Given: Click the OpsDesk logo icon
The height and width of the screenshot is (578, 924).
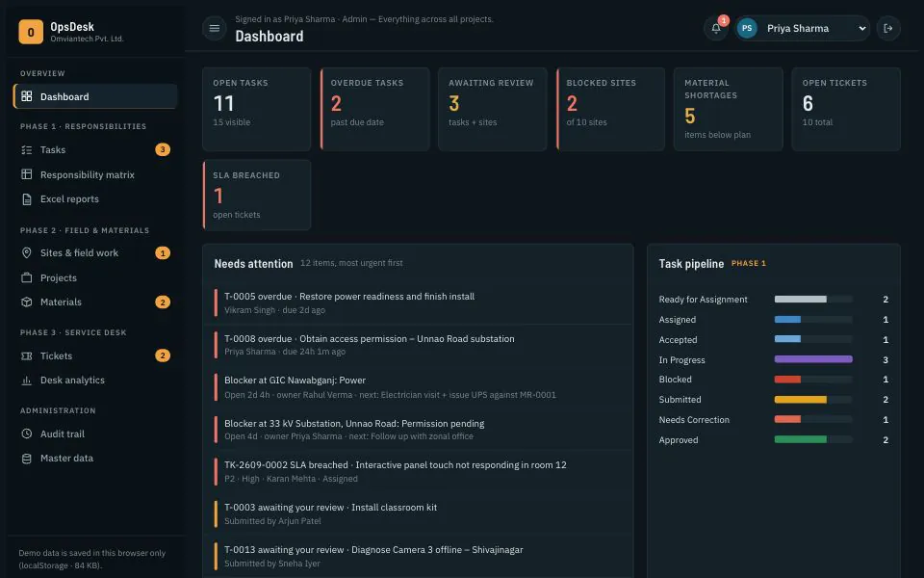Looking at the screenshot, I should pos(31,32).
